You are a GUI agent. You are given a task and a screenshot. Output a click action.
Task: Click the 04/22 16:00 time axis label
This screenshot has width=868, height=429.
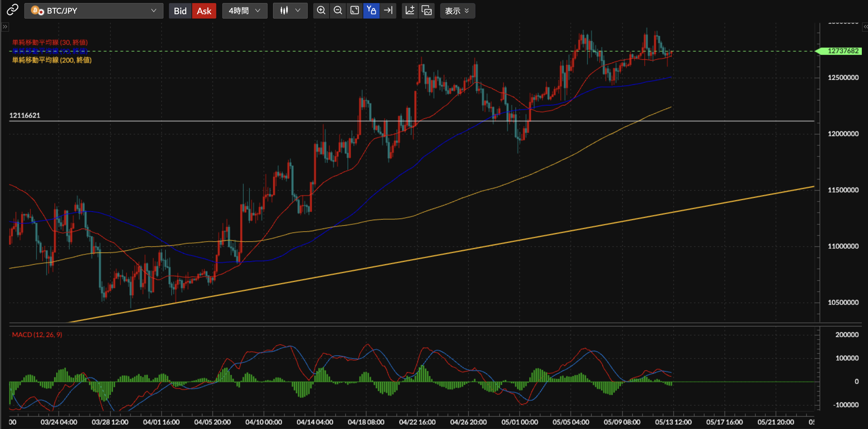click(x=418, y=422)
